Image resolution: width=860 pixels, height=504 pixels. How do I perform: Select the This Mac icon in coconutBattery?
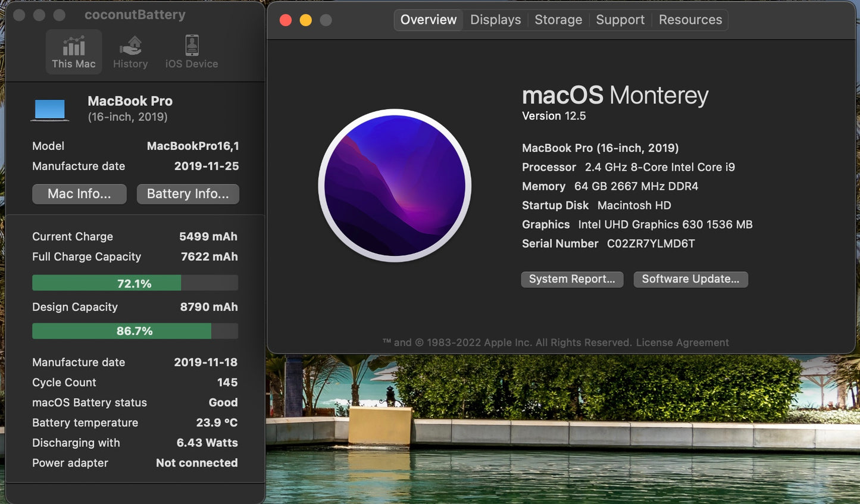(73, 51)
